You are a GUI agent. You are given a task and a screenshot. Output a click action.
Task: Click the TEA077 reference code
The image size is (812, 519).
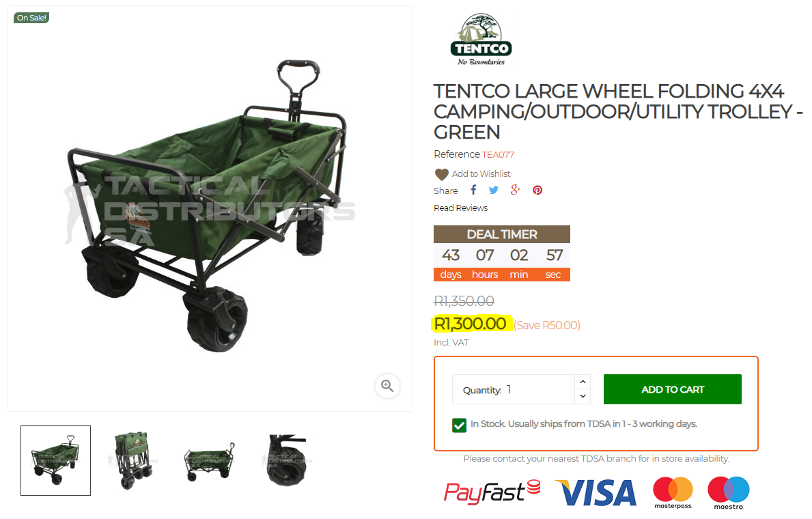498,154
